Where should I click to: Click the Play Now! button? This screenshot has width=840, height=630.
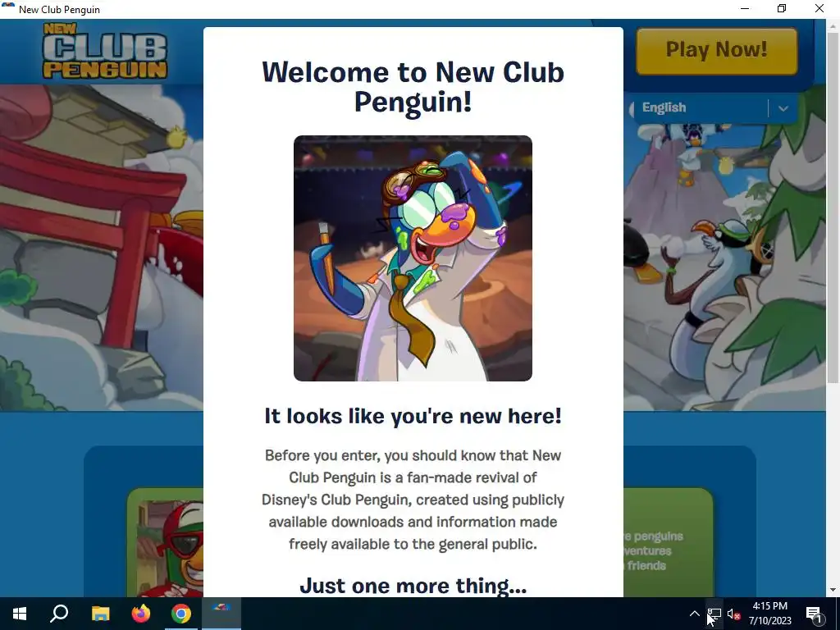716,50
